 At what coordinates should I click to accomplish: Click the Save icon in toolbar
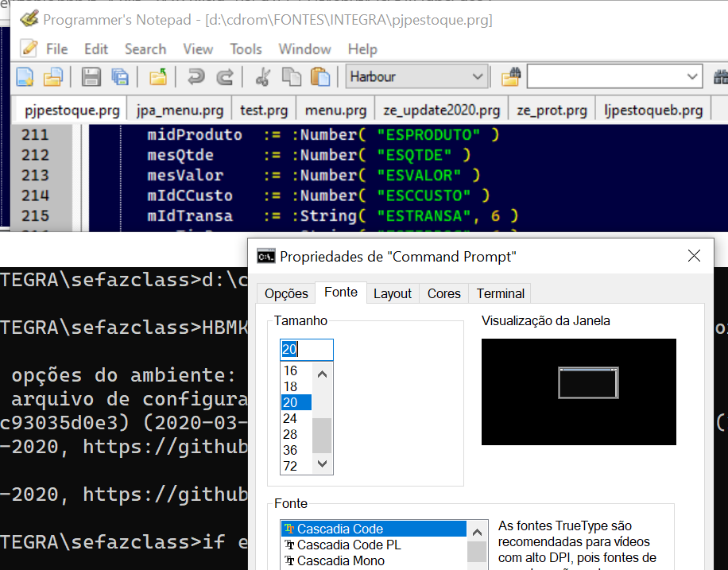tap(91, 77)
